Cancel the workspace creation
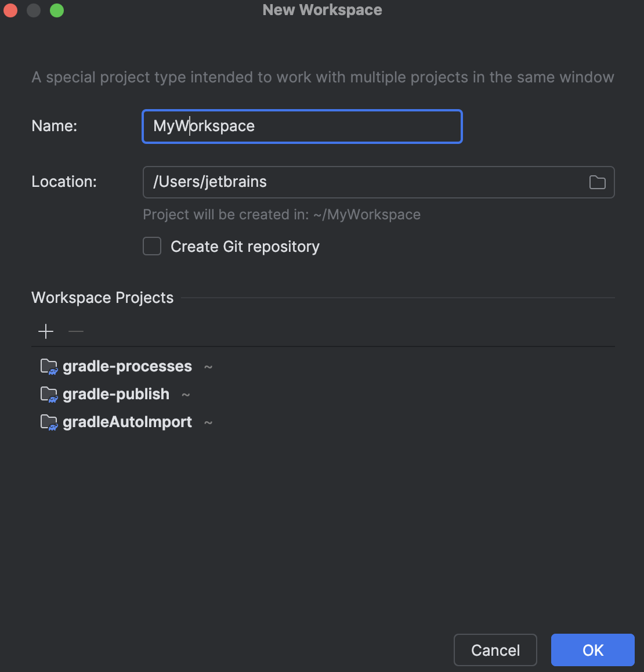This screenshot has height=672, width=644. click(x=495, y=650)
